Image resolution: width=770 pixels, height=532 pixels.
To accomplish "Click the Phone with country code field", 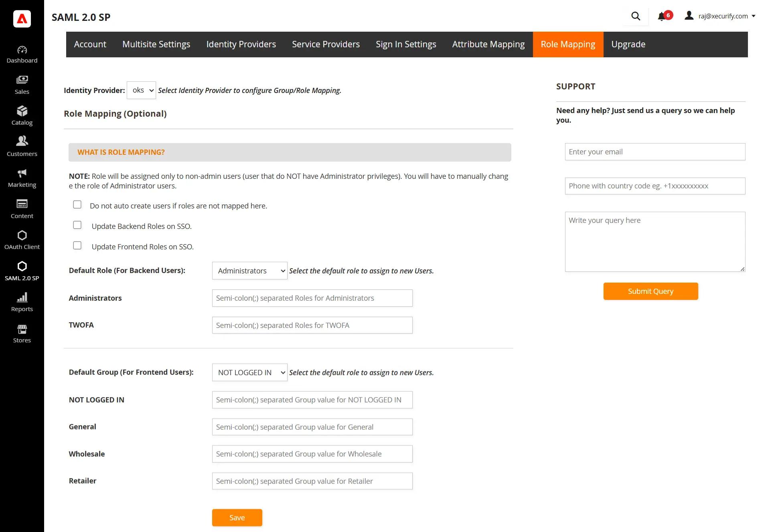I will coord(655,186).
